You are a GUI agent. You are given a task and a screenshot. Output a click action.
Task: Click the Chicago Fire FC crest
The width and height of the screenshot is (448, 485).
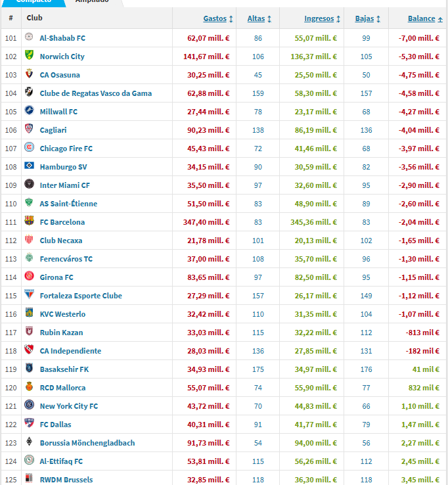(29, 147)
